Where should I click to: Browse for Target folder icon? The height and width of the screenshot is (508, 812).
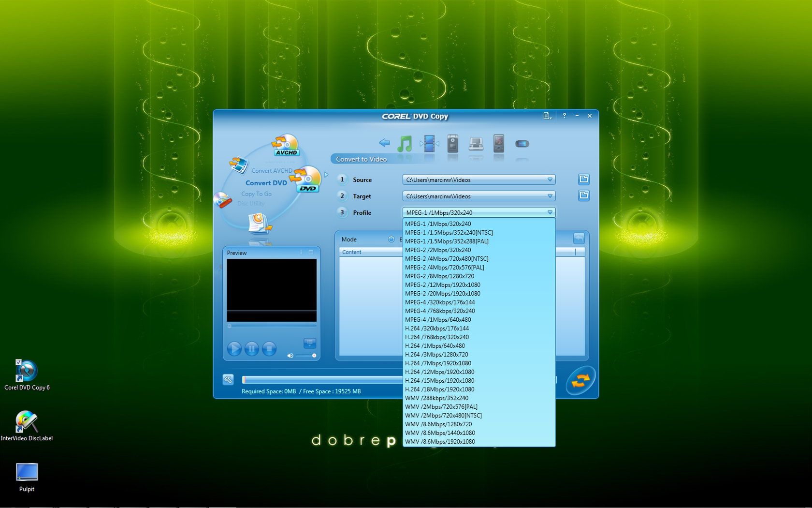pyautogui.click(x=584, y=195)
